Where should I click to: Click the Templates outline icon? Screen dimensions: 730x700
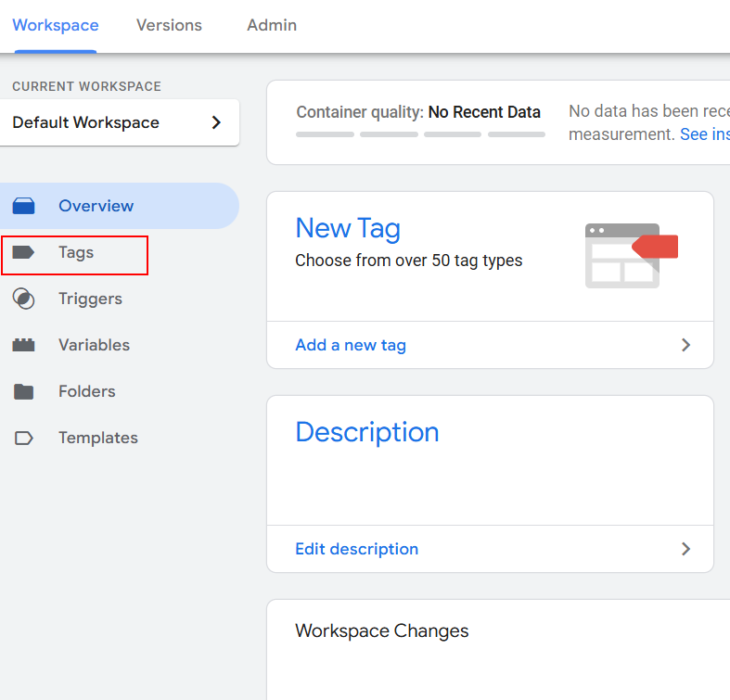[x=24, y=438]
